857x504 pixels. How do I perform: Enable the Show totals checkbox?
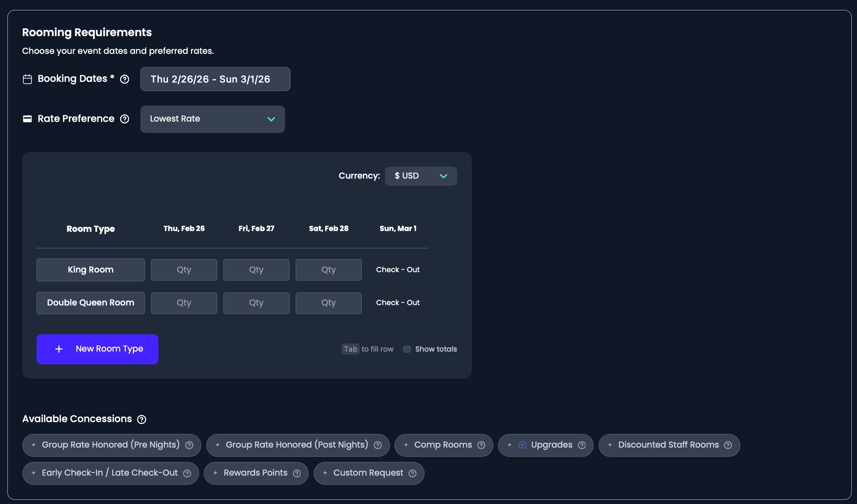407,349
